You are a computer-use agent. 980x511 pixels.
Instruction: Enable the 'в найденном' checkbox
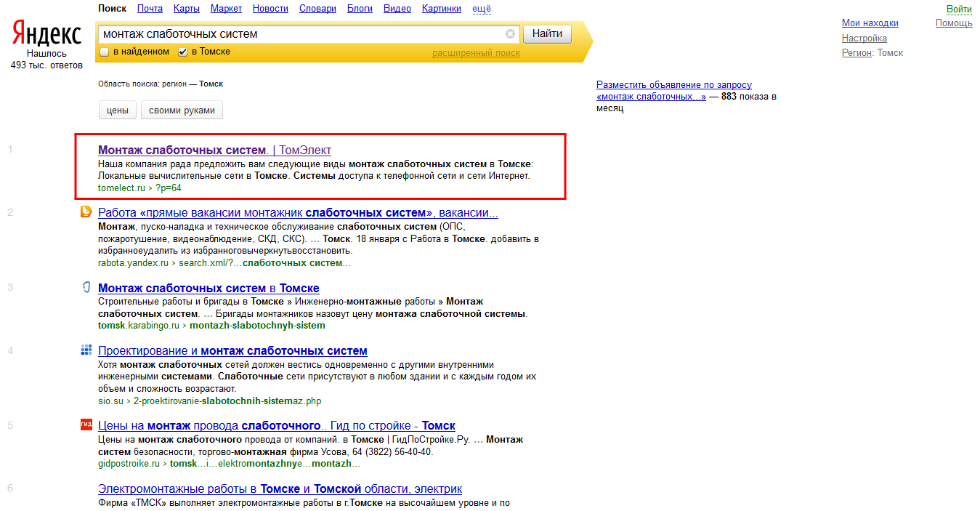tap(105, 52)
